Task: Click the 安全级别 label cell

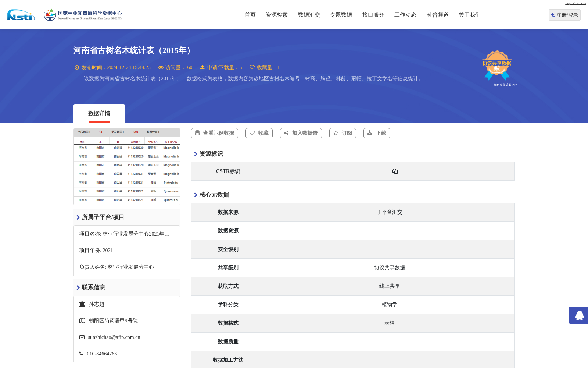Action: [228, 249]
